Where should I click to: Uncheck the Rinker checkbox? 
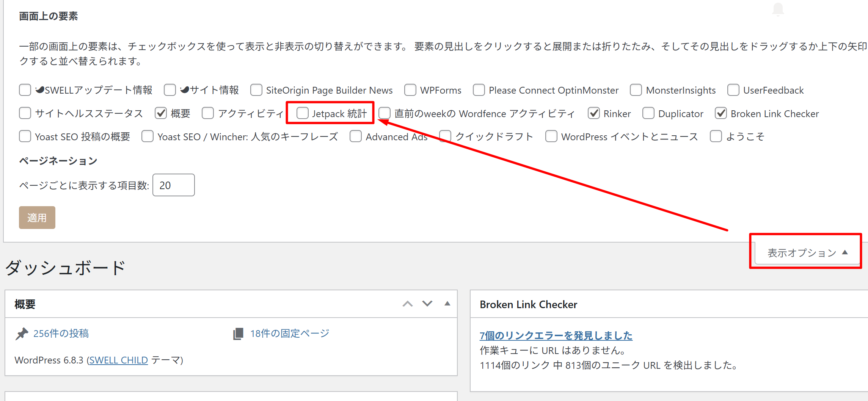coord(594,113)
